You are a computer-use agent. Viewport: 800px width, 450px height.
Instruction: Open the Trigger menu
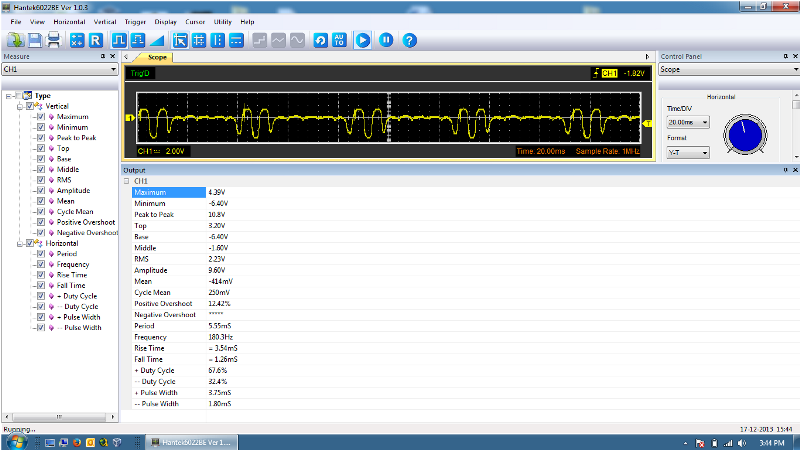point(134,21)
